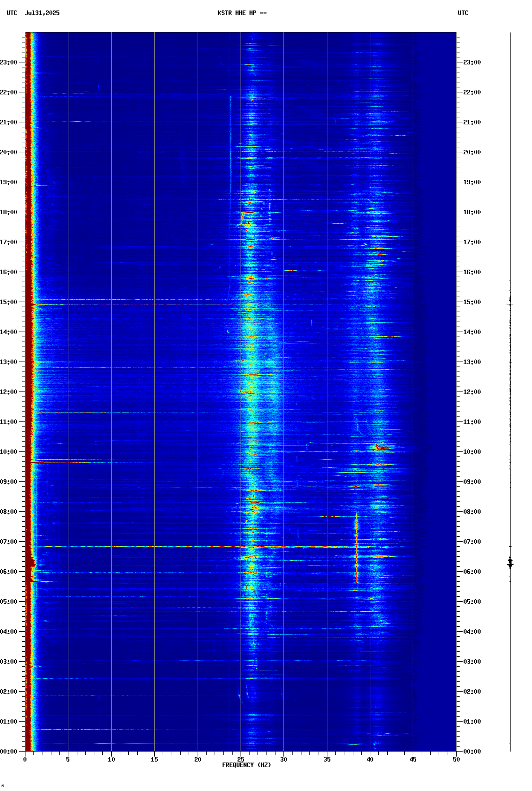Click the 15 tick label on the frequency axis
This screenshot has width=532, height=791.
click(x=154, y=760)
